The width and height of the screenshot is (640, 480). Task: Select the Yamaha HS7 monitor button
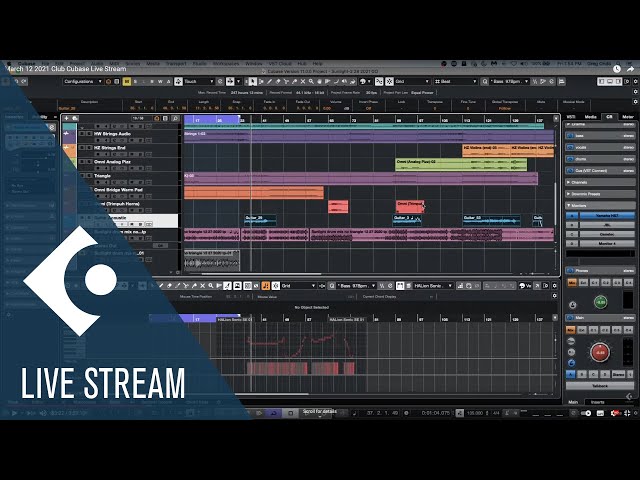pyautogui.click(x=607, y=216)
